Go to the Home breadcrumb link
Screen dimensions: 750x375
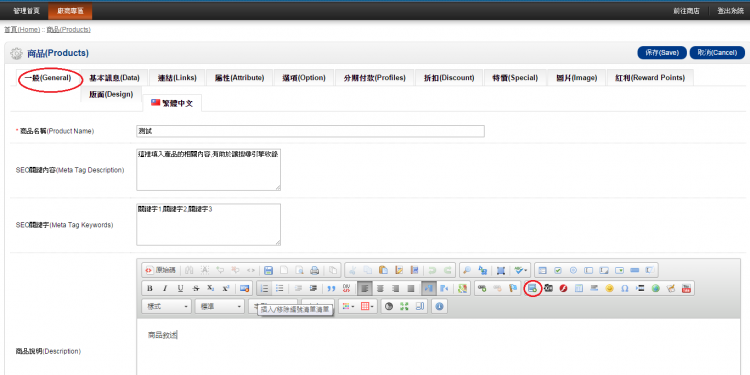(x=22, y=30)
